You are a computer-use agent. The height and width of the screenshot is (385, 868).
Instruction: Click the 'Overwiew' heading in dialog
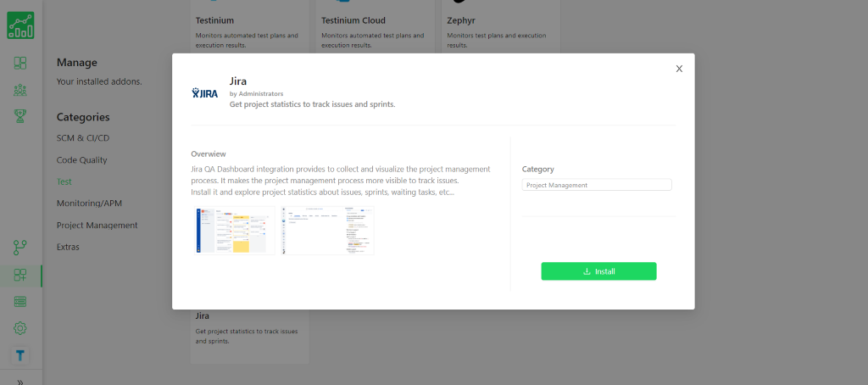tap(209, 154)
